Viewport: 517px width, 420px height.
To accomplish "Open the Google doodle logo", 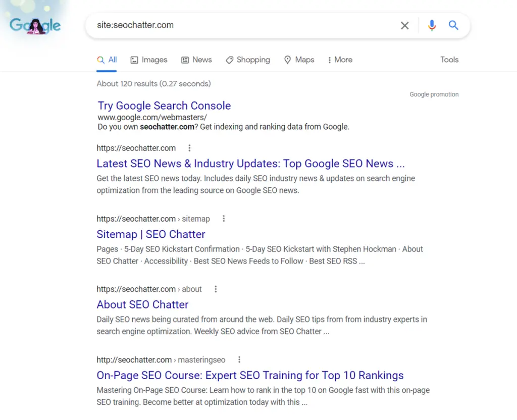I will pos(35,26).
